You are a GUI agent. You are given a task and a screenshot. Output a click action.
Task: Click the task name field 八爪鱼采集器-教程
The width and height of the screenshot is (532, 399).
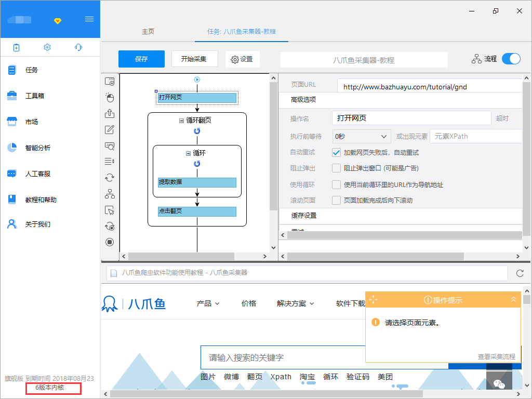364,60
